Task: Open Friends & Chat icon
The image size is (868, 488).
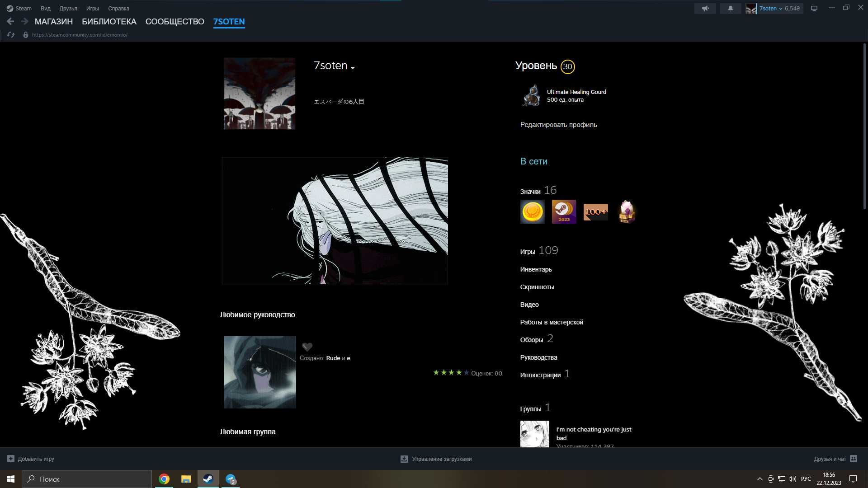Action: point(854,459)
